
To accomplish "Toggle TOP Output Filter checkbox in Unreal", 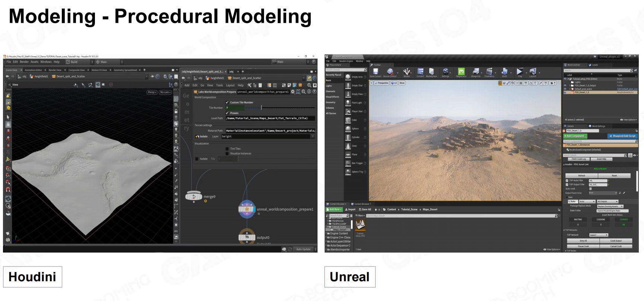I will click(x=567, y=184).
